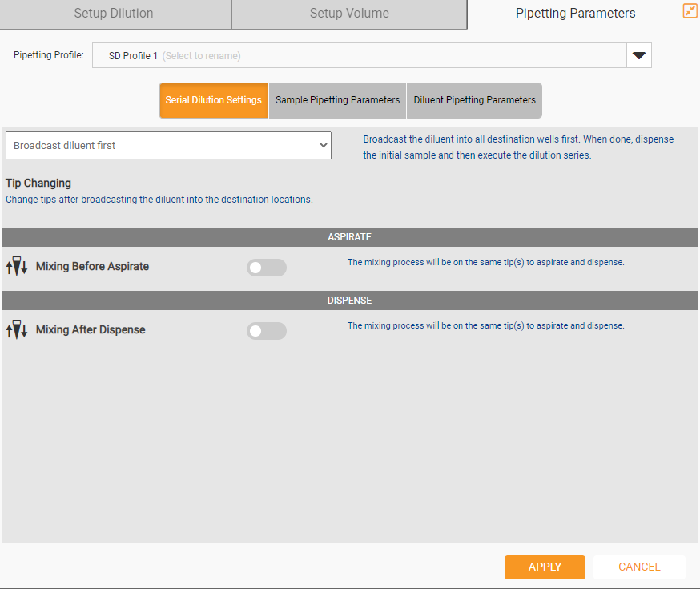Screen dimensions: 700x589
Task: Go to the Setup Volume tab
Action: pos(349,14)
